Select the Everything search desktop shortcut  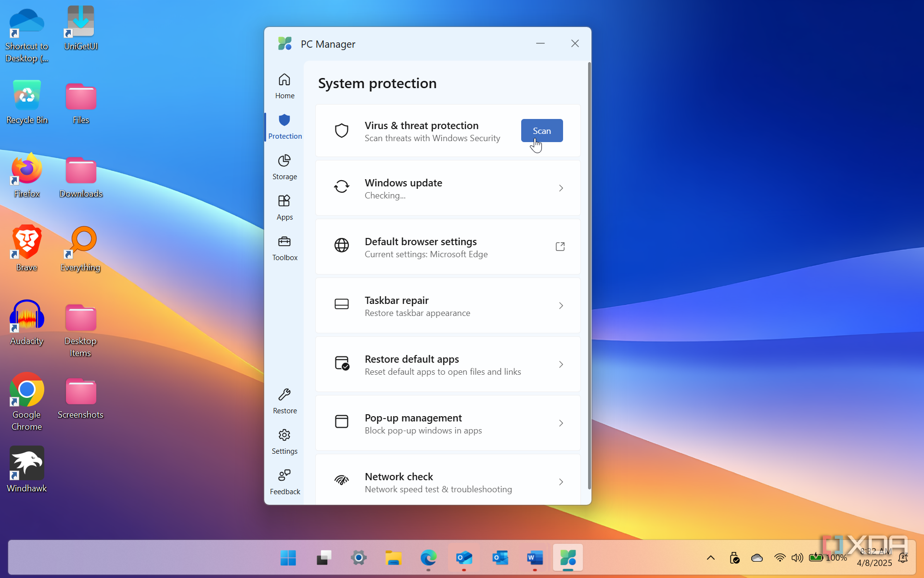(x=81, y=249)
